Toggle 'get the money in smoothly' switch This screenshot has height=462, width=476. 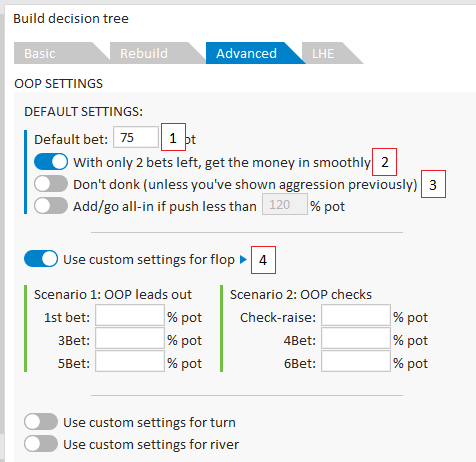pos(51,162)
